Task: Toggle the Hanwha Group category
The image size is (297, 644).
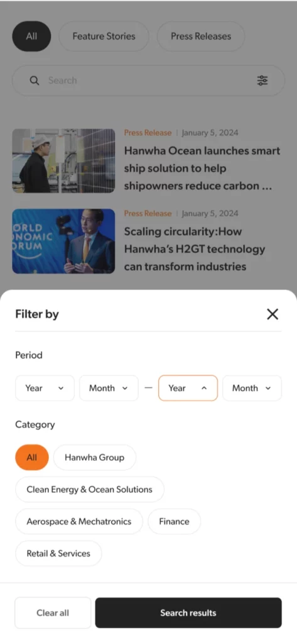Action: pos(94,457)
